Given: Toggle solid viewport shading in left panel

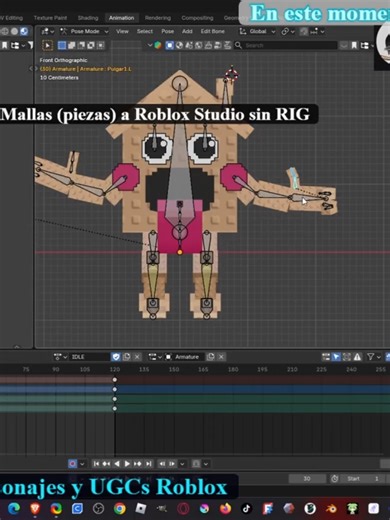Looking at the screenshot, I should tap(14, 31).
